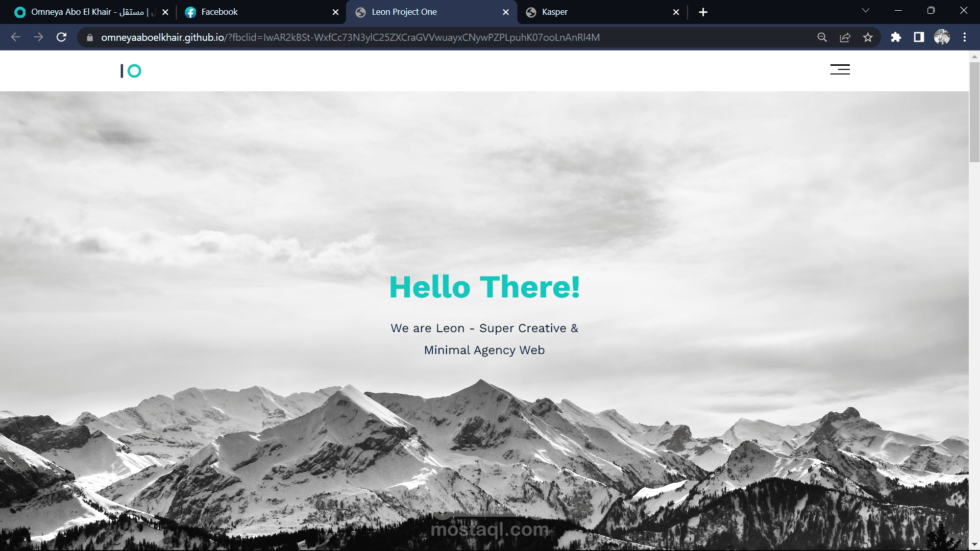Toggle the side panel open
Viewport: 980px width, 551px height.
[919, 37]
